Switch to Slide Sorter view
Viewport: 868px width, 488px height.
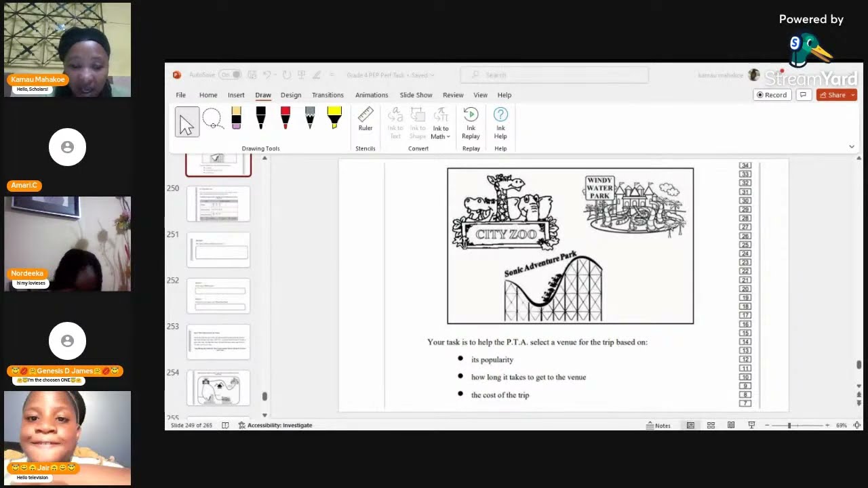coord(711,425)
